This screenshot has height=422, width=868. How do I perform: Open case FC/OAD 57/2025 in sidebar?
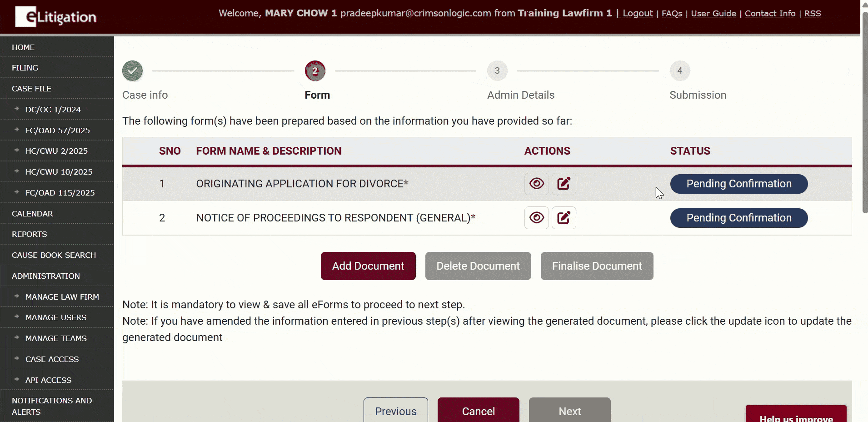pyautogui.click(x=57, y=131)
